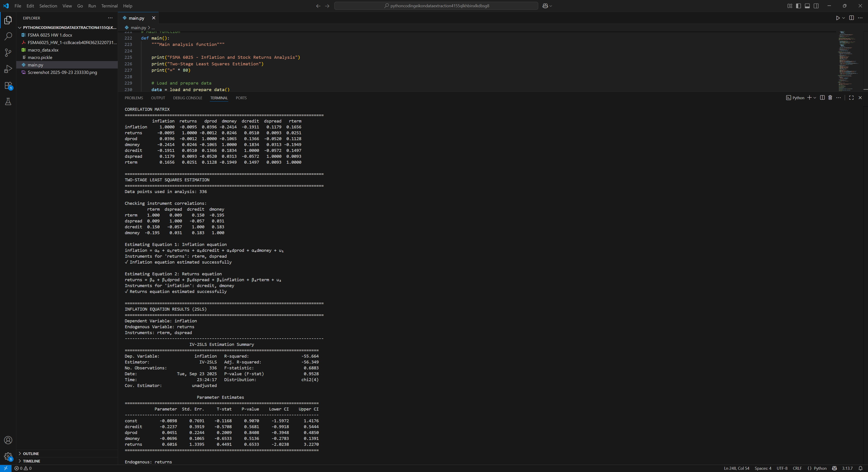Open the Manage gear menu
This screenshot has height=472, width=868.
pos(8,456)
